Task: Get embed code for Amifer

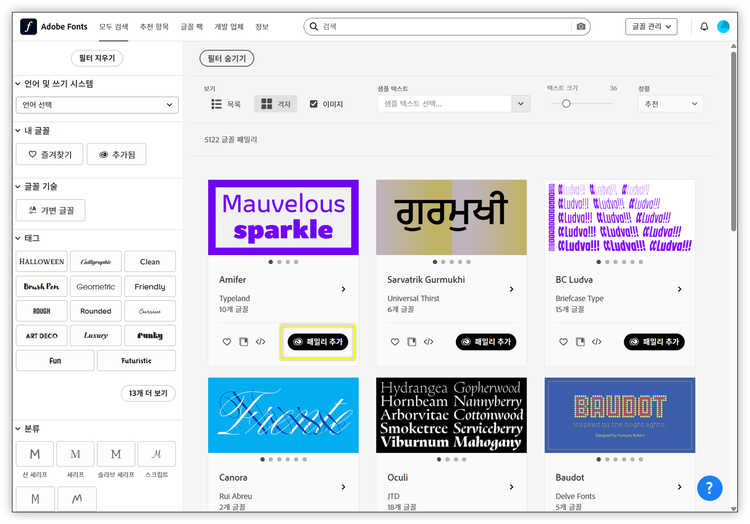Action: click(x=260, y=342)
